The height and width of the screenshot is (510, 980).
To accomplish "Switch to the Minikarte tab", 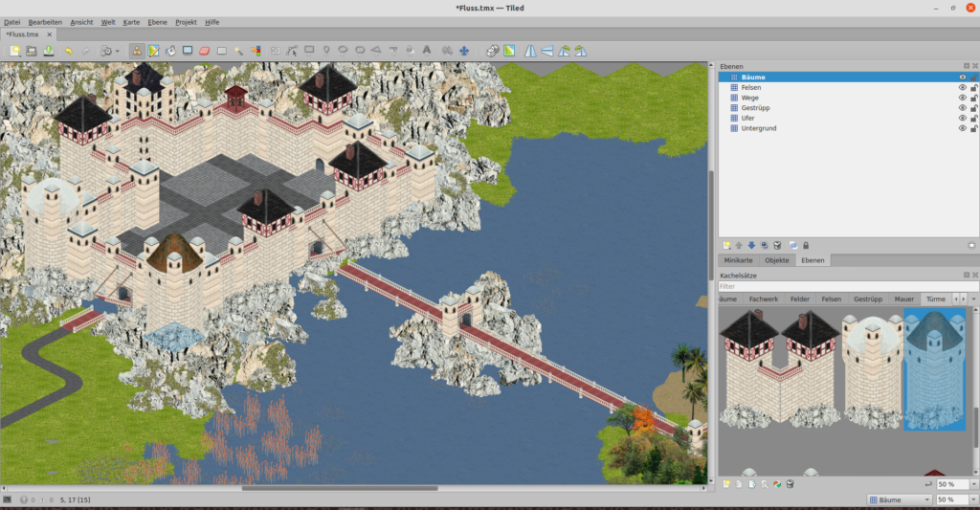I will coord(739,260).
